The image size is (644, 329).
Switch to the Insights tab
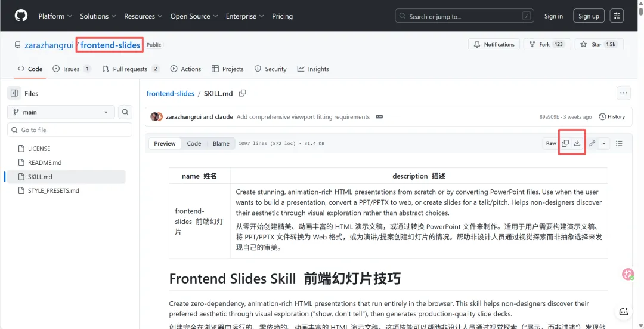(313, 69)
